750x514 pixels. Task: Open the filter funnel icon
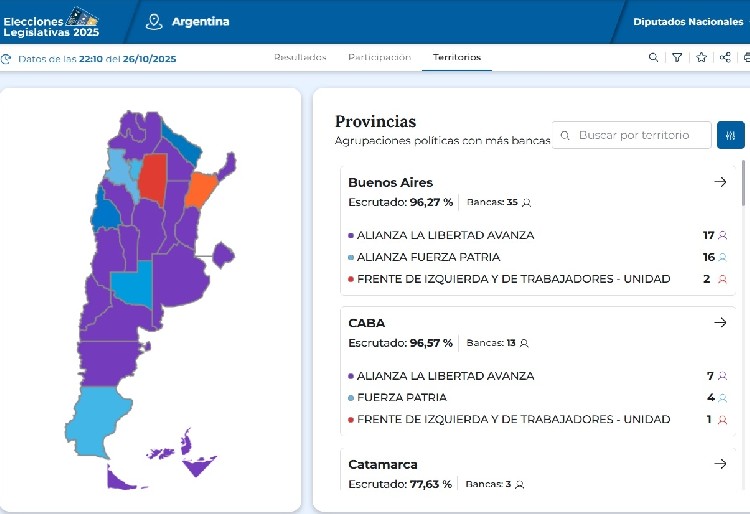click(677, 58)
